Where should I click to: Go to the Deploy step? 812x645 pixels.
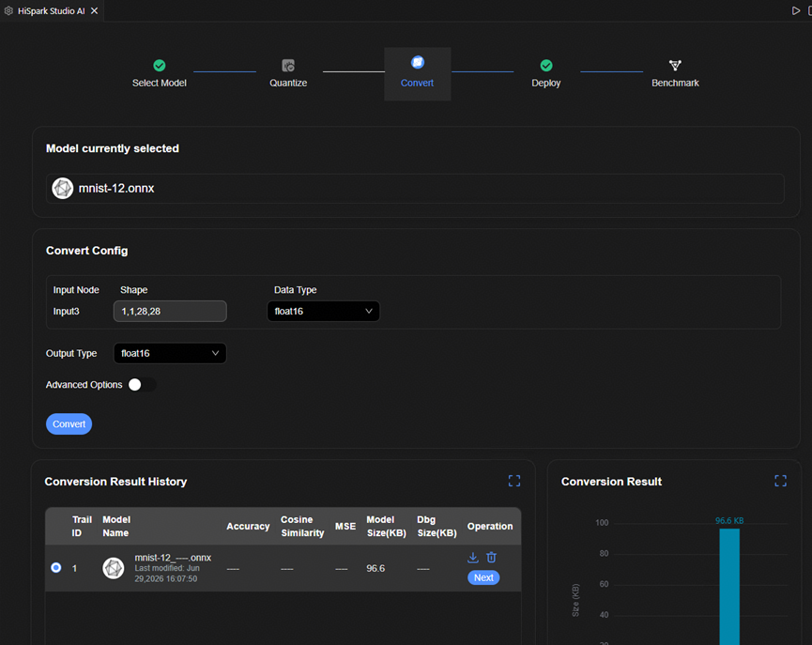pyautogui.click(x=545, y=83)
